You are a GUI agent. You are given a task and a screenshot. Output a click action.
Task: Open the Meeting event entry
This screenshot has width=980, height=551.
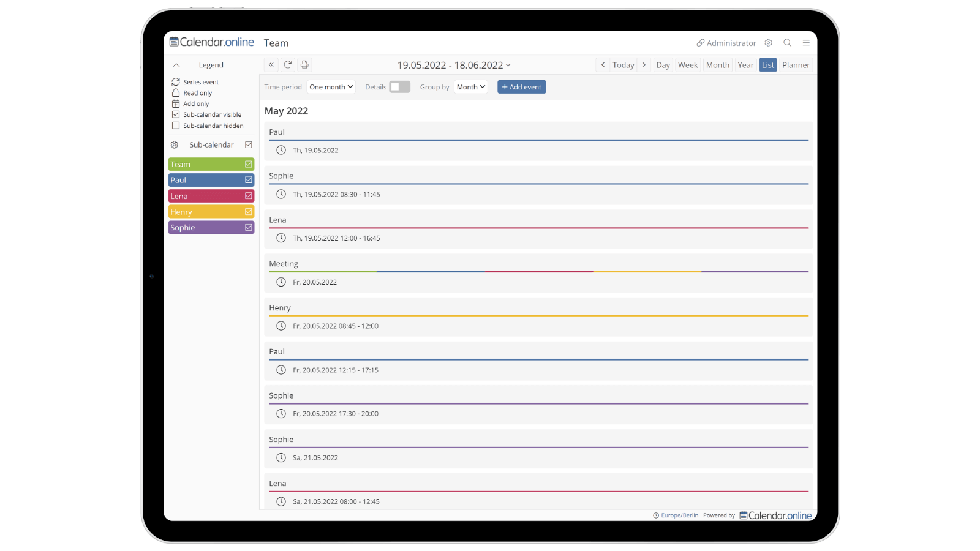[x=538, y=273]
